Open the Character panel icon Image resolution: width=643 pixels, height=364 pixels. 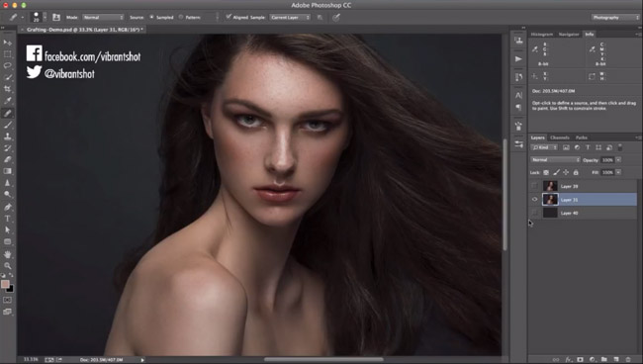[x=518, y=95]
